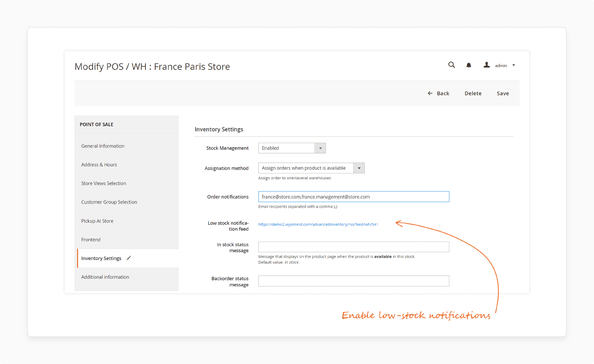The height and width of the screenshot is (364, 594).
Task: Open the Stock Management dropdown
Action: tap(292, 148)
